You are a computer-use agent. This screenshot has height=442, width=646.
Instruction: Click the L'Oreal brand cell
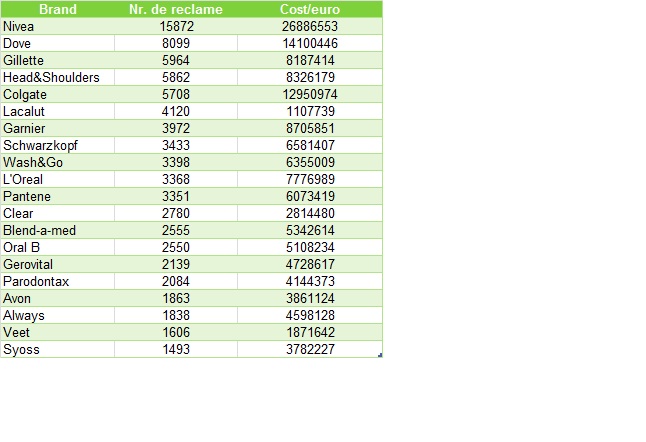[x=23, y=179]
